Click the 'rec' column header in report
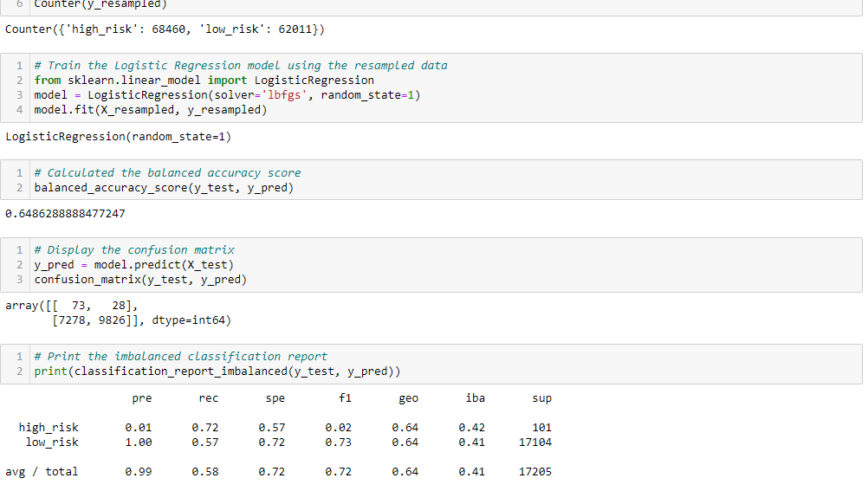Viewport: 868px width, 491px height. tap(209, 398)
